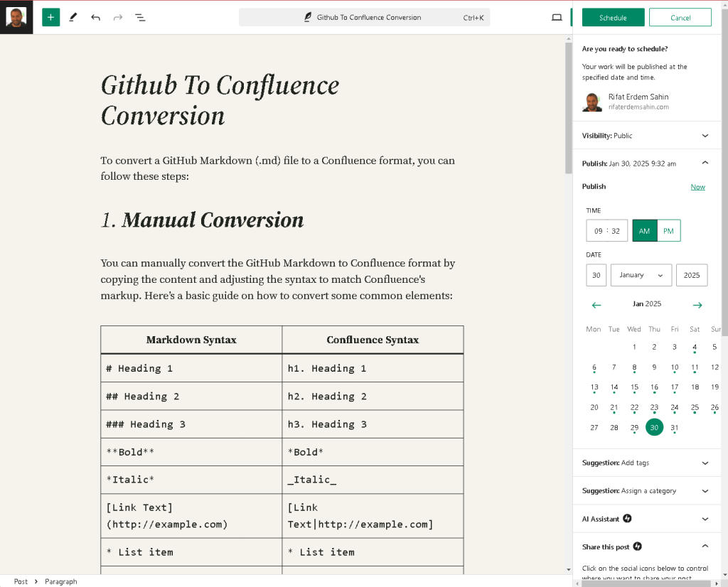Select January 10 in the calendar
Screen dimensions: 728x587
pos(675,367)
